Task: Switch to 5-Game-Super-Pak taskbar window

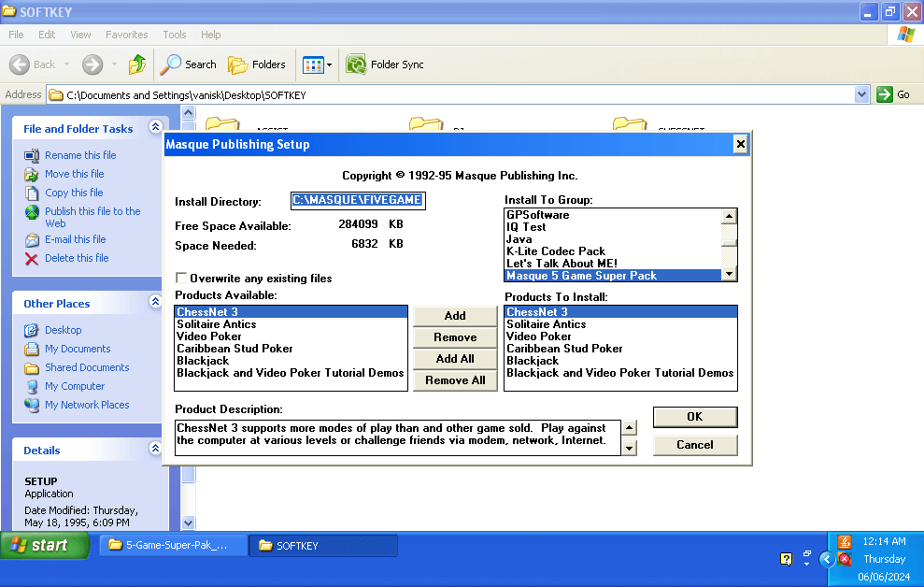Action: tap(173, 545)
